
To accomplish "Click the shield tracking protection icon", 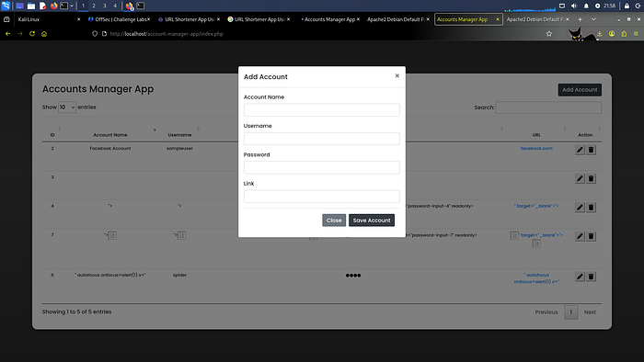I will tap(95, 34).
